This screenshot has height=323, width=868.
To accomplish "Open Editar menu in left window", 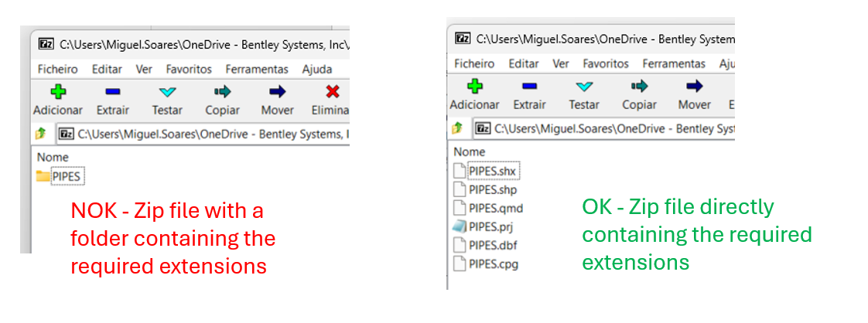I will 107,69.
